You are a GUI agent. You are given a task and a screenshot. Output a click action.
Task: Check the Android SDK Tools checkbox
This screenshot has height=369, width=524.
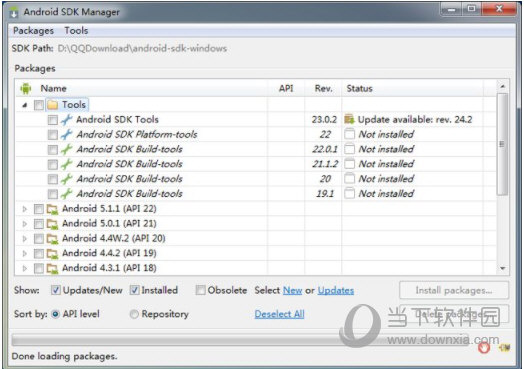pos(52,120)
